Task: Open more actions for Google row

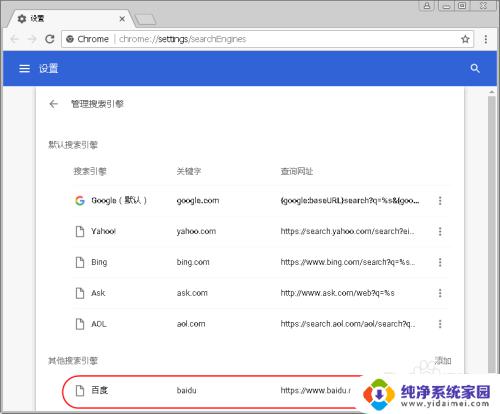Action: [x=440, y=201]
